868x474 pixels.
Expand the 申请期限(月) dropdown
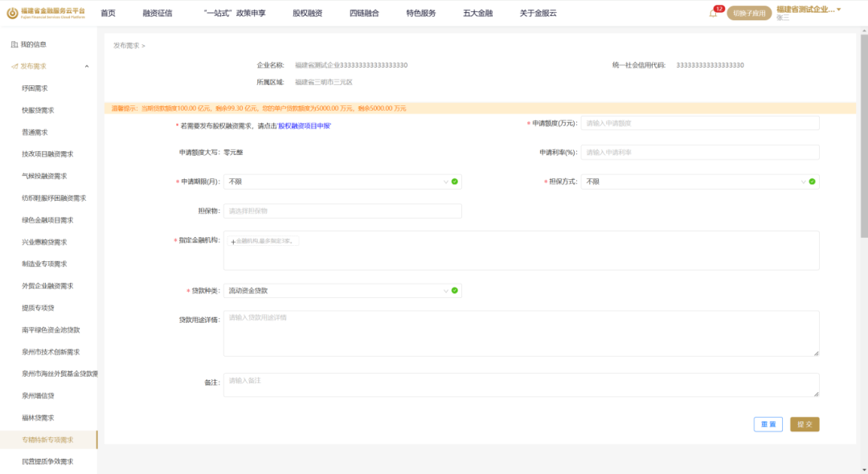pos(446,182)
